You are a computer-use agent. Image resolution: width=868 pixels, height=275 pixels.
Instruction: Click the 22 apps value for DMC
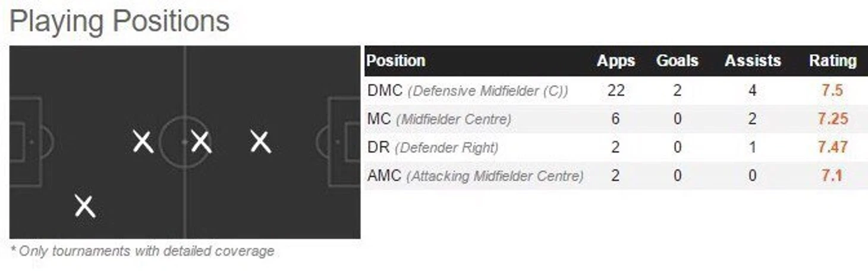pos(615,91)
